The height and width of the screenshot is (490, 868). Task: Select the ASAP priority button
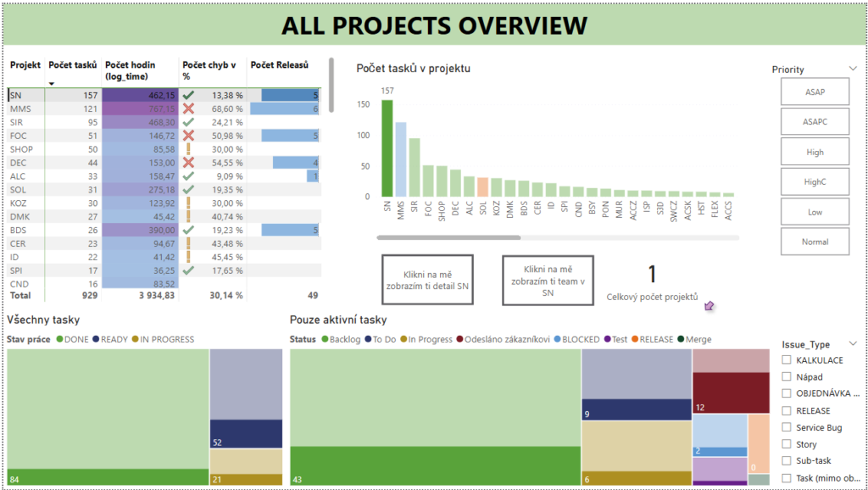[814, 92]
